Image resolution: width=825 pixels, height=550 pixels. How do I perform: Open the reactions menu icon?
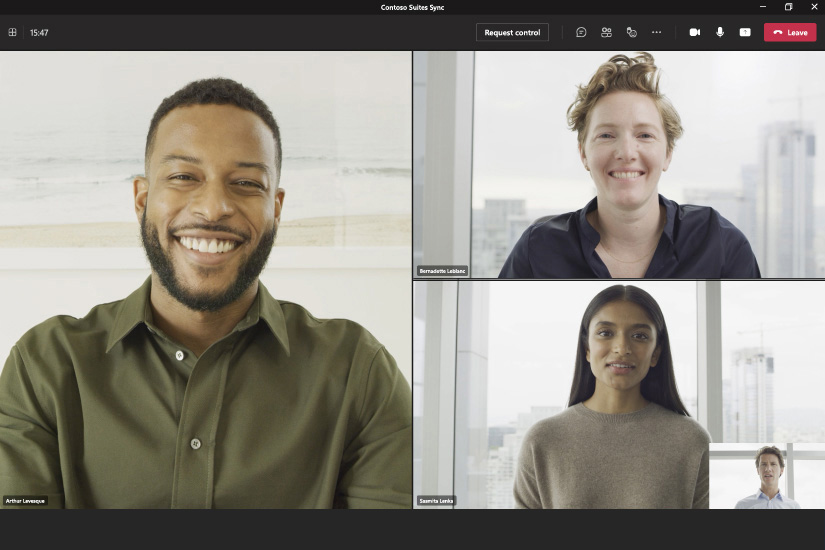[631, 32]
